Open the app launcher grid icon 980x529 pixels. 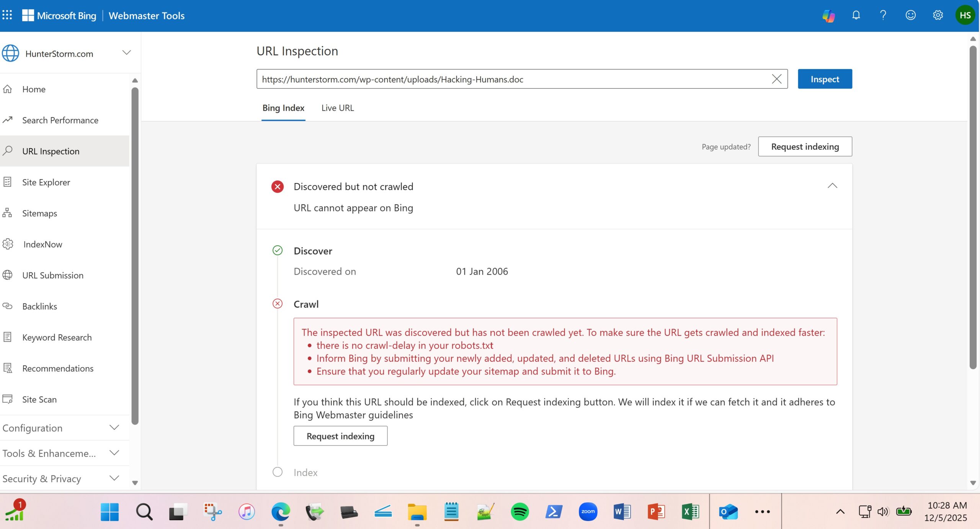click(x=7, y=15)
